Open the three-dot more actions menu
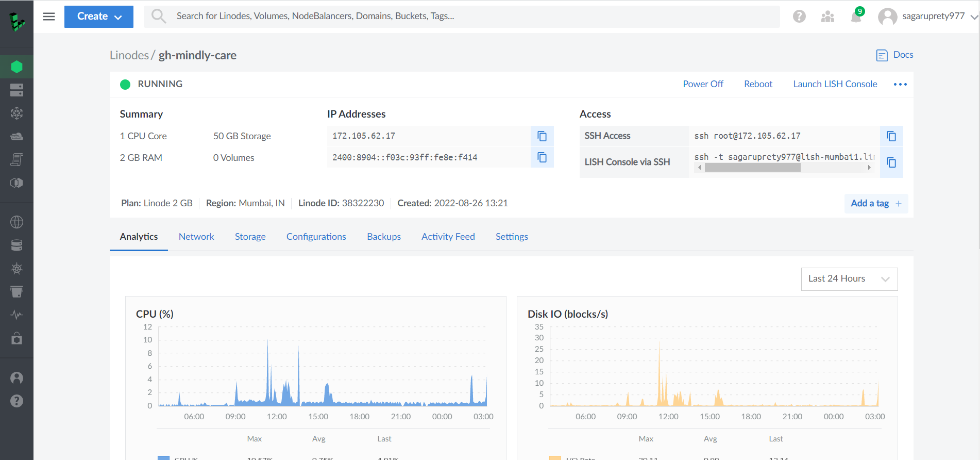 [900, 84]
